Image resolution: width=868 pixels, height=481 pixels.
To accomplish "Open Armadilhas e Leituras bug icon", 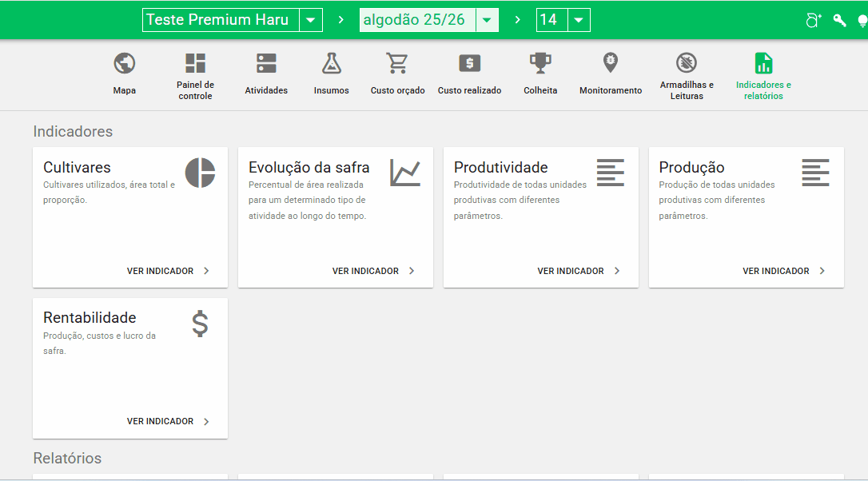I will 687,62.
